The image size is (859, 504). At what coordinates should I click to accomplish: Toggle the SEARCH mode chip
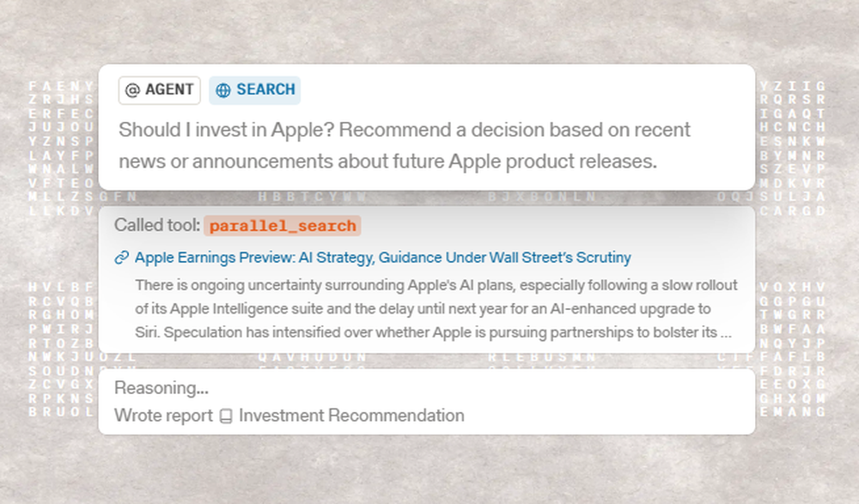(254, 90)
